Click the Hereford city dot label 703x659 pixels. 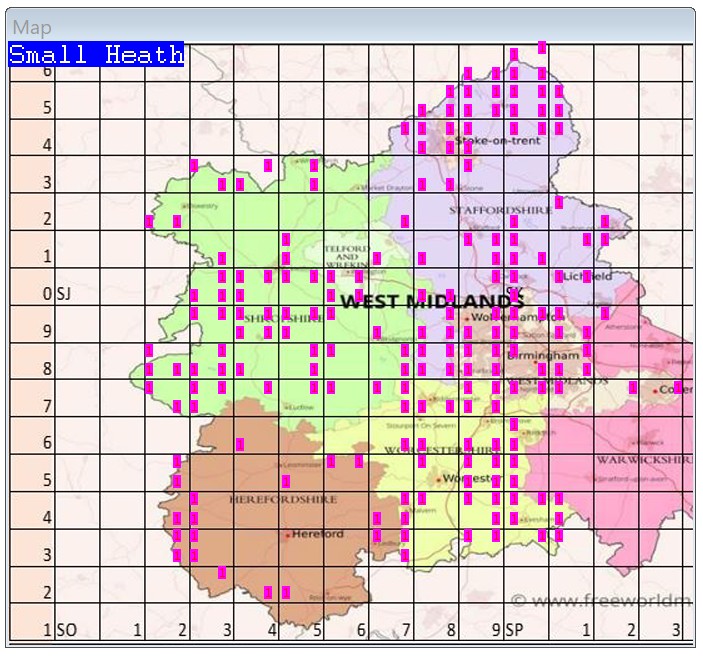tap(317, 534)
